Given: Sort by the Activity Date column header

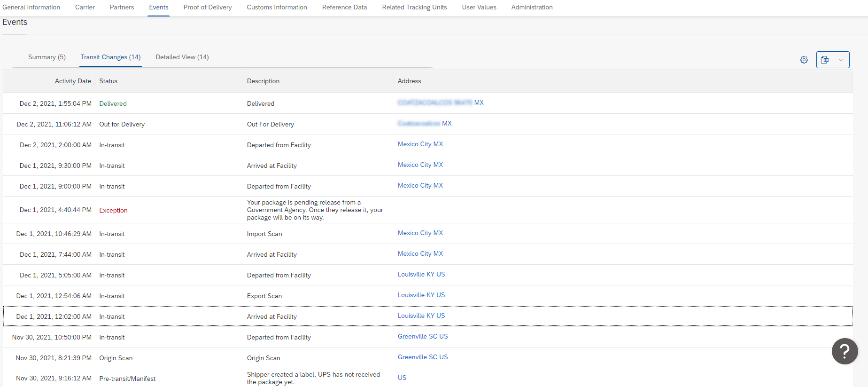Looking at the screenshot, I should click(x=73, y=81).
